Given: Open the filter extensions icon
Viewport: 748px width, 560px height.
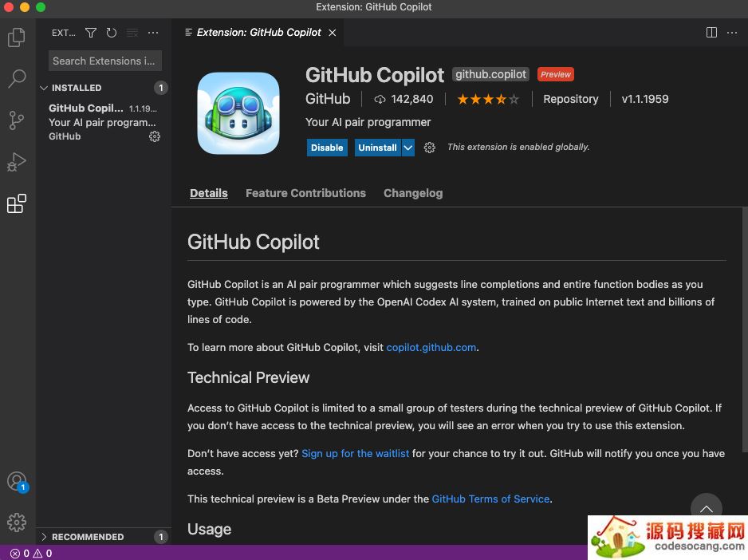Looking at the screenshot, I should coord(90,33).
